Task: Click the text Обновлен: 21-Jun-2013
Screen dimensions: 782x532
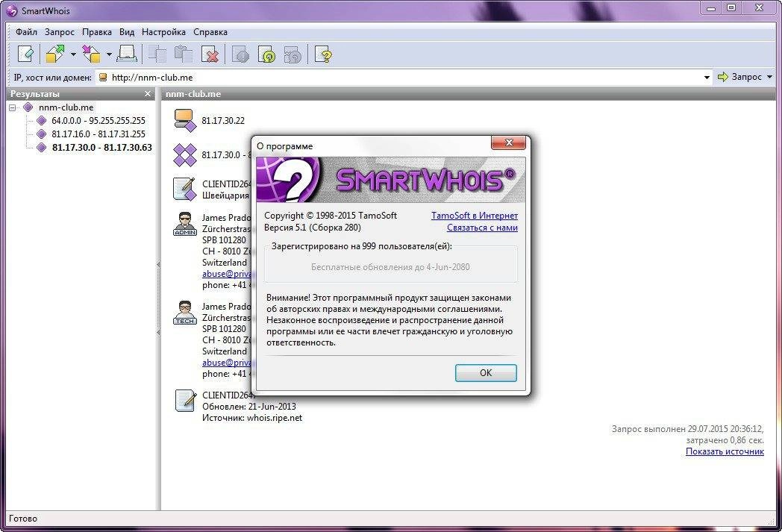Action: [x=249, y=407]
